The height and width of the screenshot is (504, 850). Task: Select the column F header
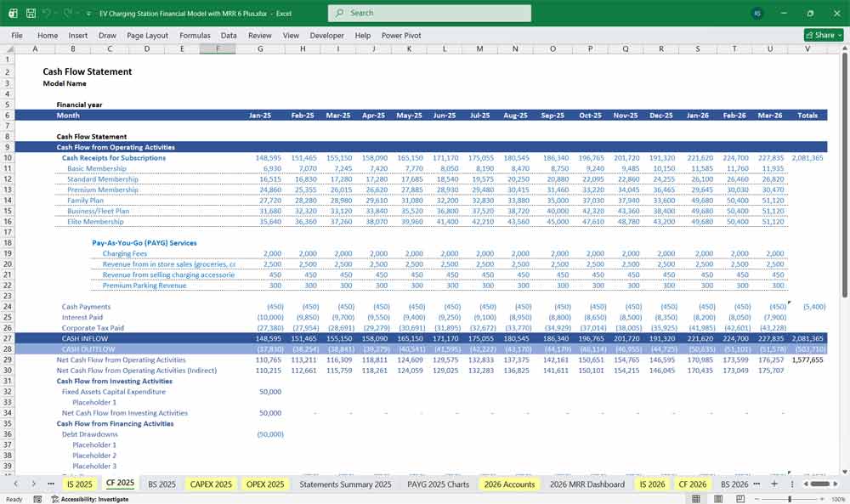coord(218,50)
